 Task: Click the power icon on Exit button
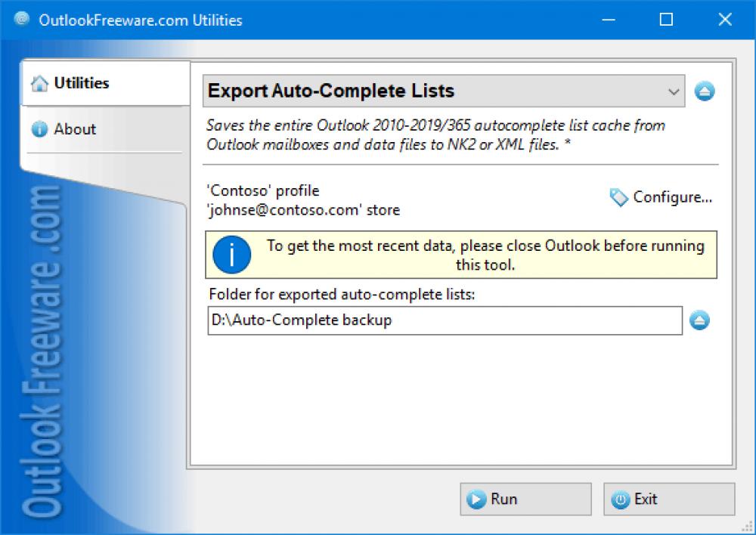pyautogui.click(x=621, y=499)
